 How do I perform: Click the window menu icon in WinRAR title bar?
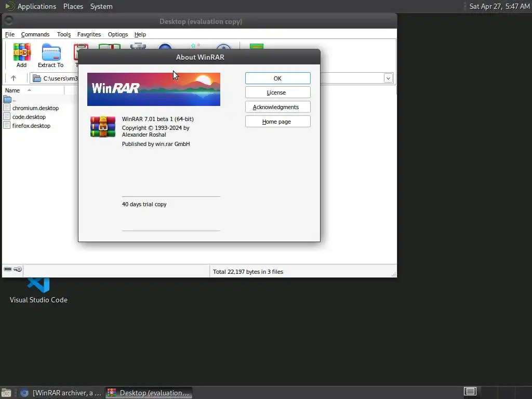coord(8,21)
